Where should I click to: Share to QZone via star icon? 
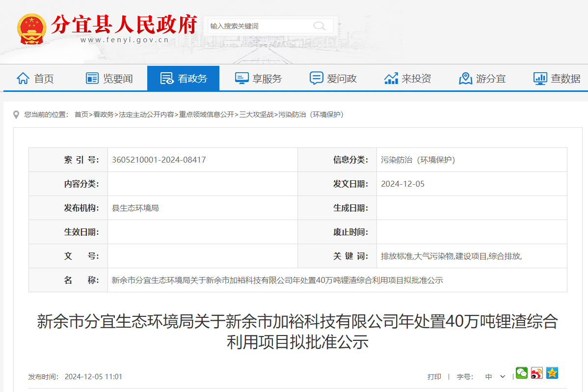(552, 373)
